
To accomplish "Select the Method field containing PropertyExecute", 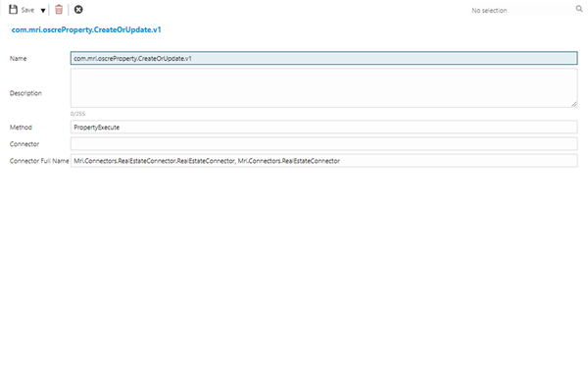I will pyautogui.click(x=324, y=127).
